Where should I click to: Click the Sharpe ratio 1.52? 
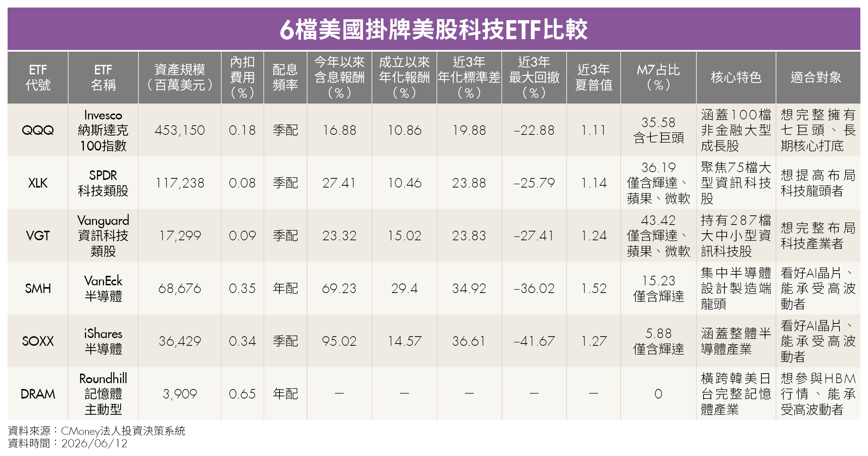593,288
